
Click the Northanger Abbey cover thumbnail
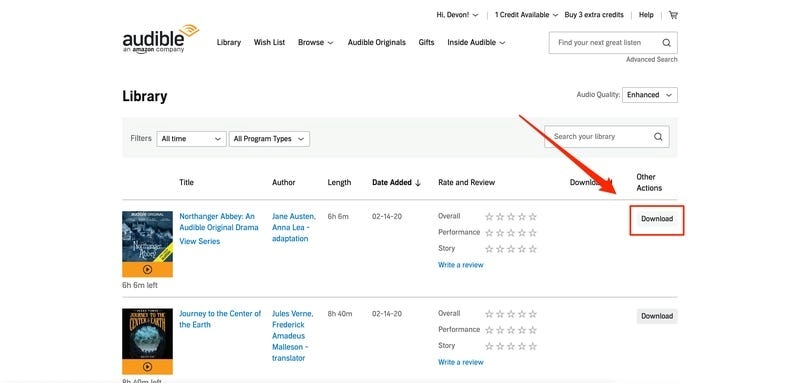tap(147, 237)
